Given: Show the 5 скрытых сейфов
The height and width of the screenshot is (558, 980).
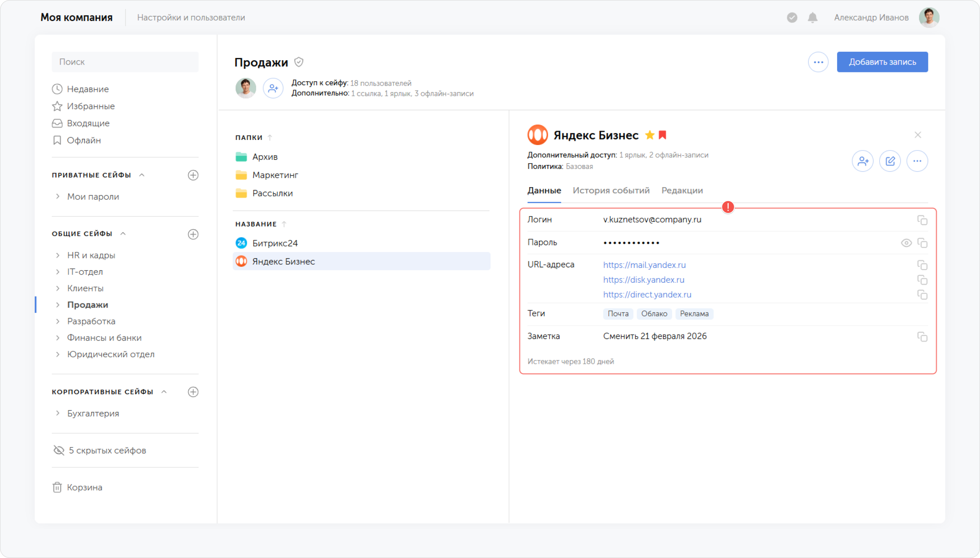Looking at the screenshot, I should 100,450.
